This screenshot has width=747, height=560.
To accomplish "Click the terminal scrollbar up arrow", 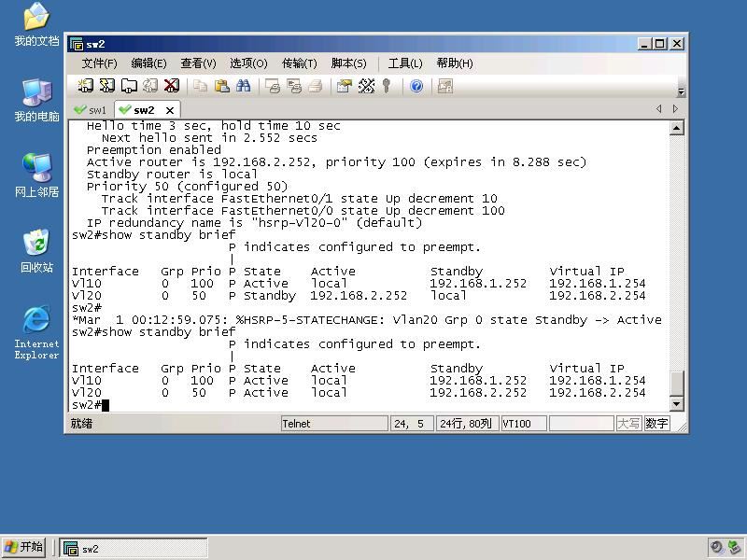I will tap(676, 128).
